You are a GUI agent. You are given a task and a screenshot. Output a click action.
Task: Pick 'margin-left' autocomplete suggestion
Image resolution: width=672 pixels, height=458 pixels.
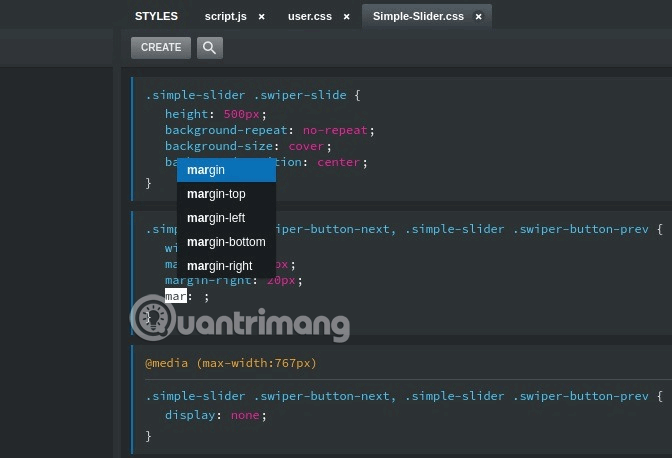tap(226, 218)
